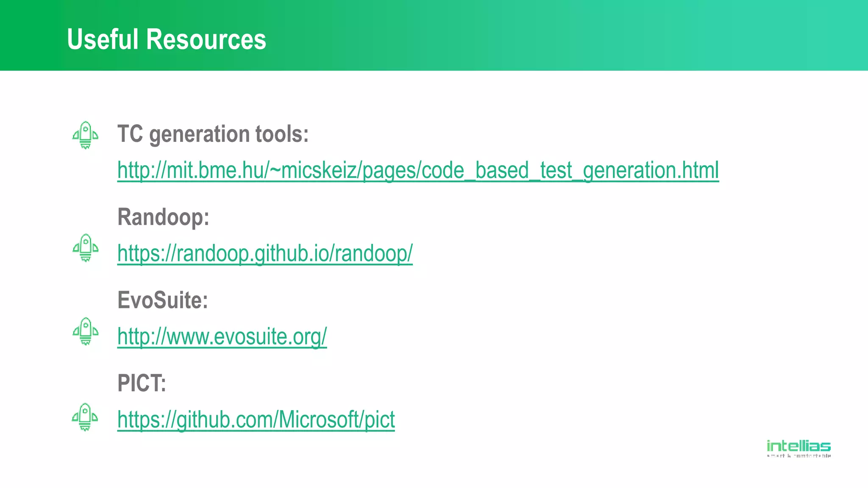Open the github.com/Microsoft/pict link

(256, 419)
